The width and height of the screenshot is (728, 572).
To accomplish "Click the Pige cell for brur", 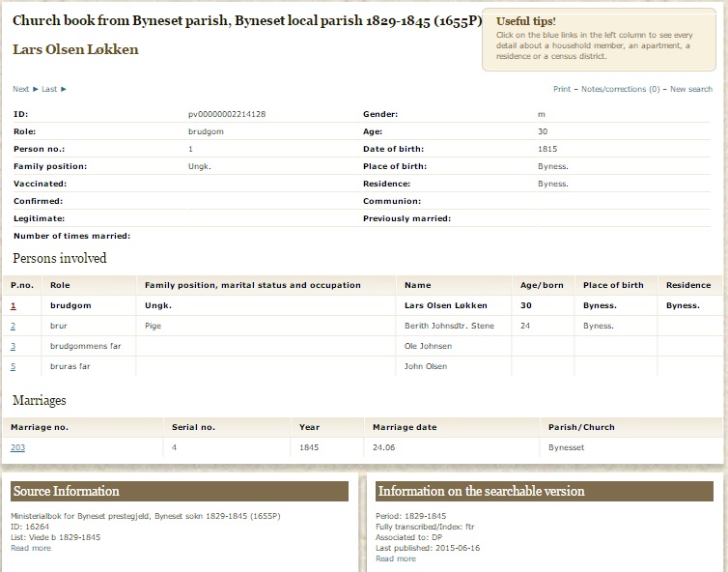I will pyautogui.click(x=153, y=326).
